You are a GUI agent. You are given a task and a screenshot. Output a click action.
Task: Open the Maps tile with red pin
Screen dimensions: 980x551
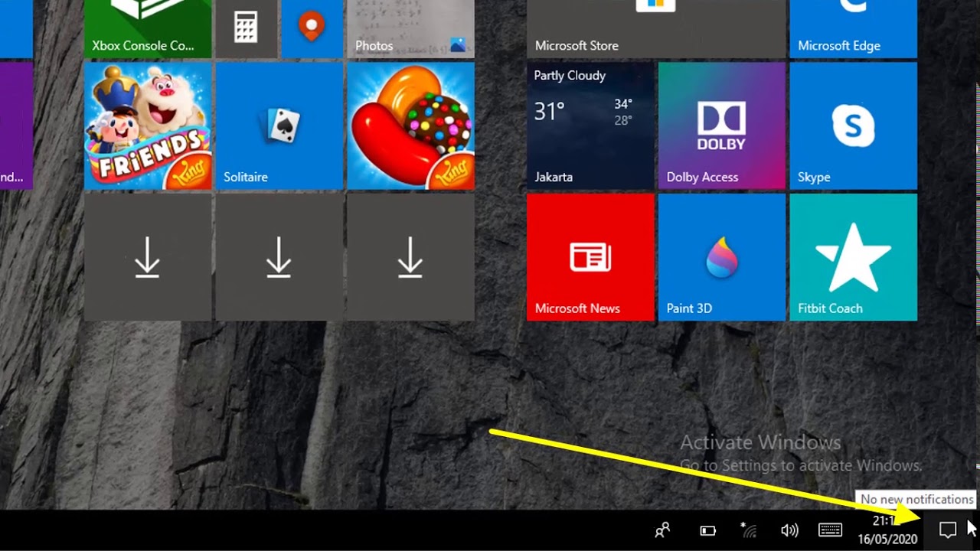click(x=312, y=29)
